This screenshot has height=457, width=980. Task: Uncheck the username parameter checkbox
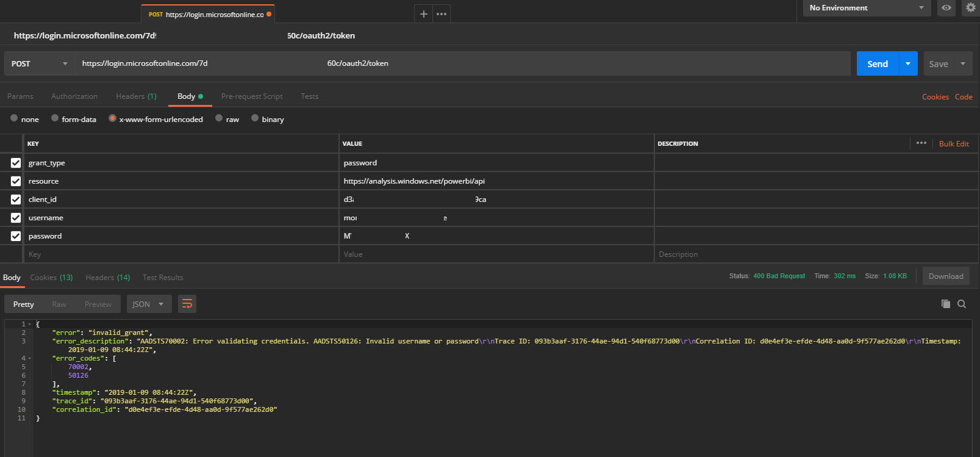click(16, 218)
